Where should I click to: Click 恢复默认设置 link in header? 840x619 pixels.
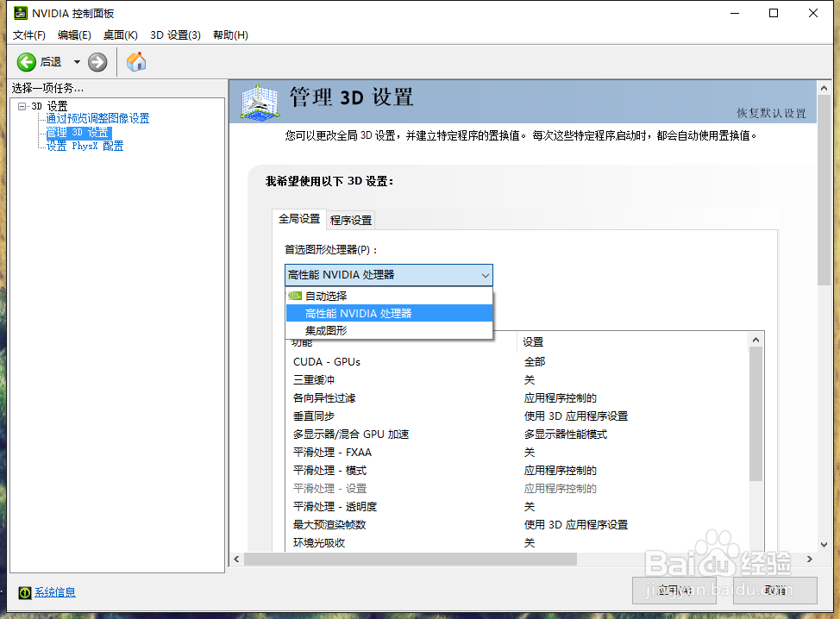pos(771,113)
